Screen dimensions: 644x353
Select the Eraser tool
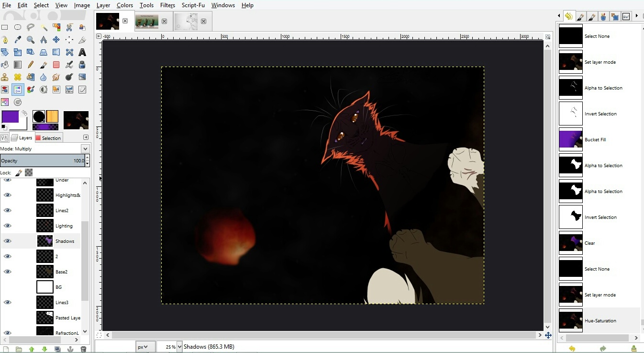coord(56,65)
